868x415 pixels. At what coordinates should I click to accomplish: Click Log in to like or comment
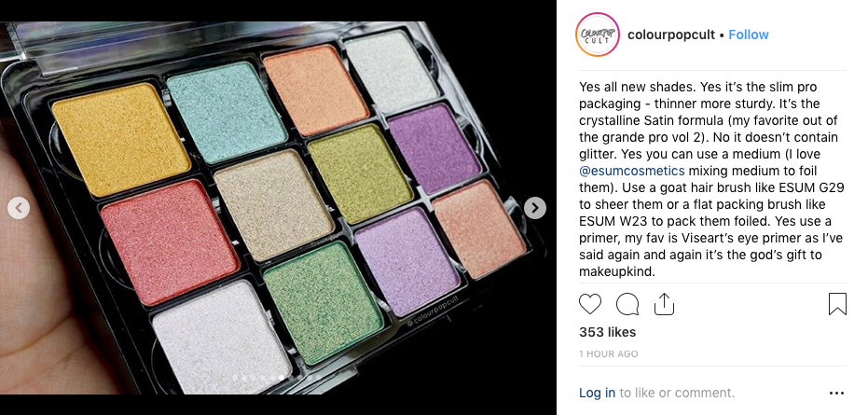click(597, 393)
